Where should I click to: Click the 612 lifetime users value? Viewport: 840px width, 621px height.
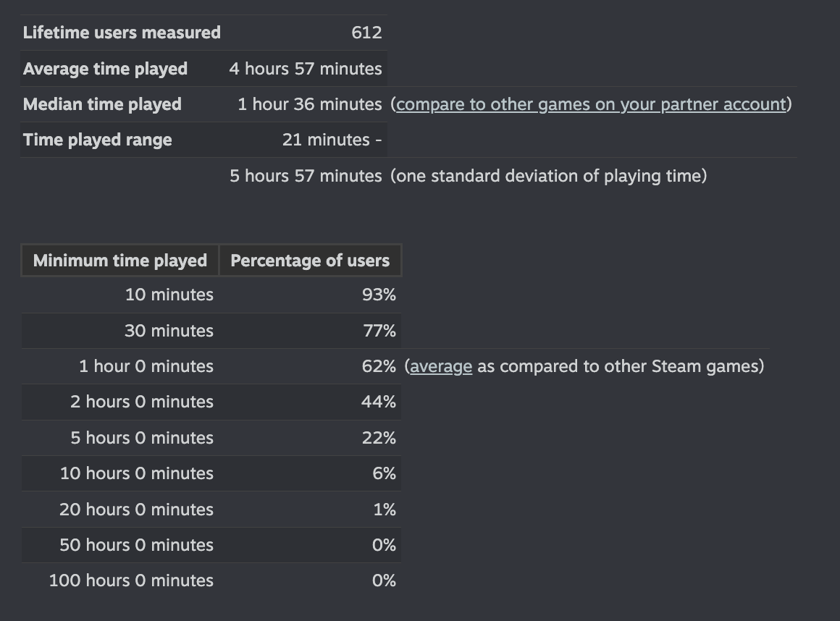pyautogui.click(x=366, y=33)
